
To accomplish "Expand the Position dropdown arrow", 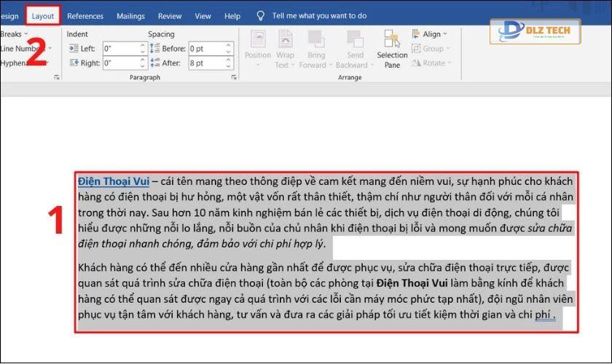I will (258, 65).
